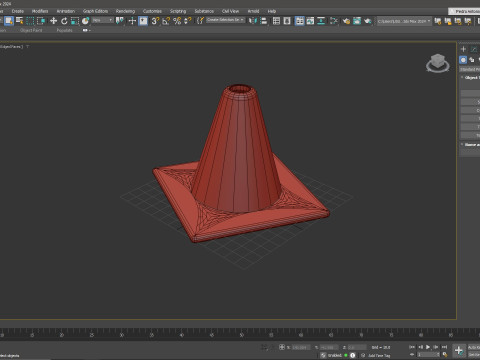The height and width of the screenshot is (360, 480).
Task: Go to the start frame
Action: 412,347
